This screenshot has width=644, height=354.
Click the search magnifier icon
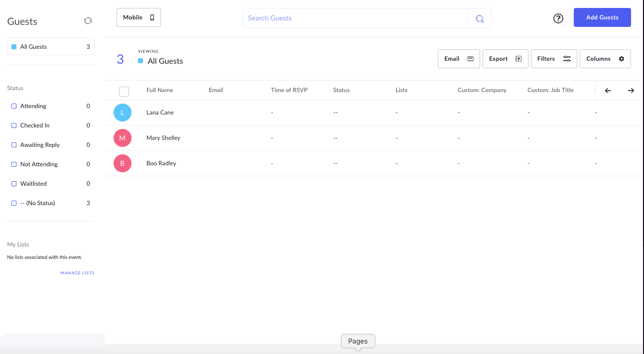pos(480,18)
